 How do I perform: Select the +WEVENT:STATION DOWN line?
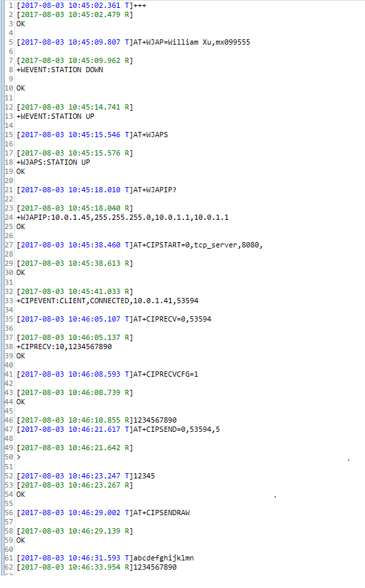click(60, 70)
